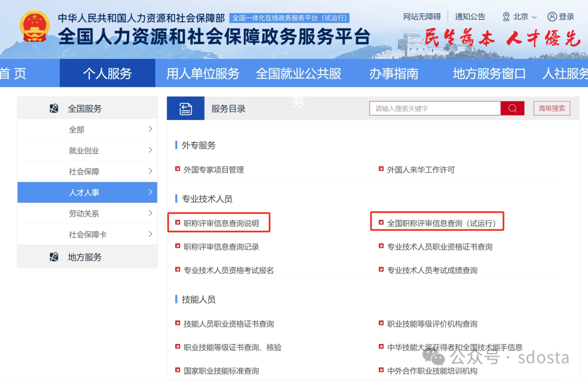Click the 专业技术人员 section heading
588x381 pixels.
207,199
